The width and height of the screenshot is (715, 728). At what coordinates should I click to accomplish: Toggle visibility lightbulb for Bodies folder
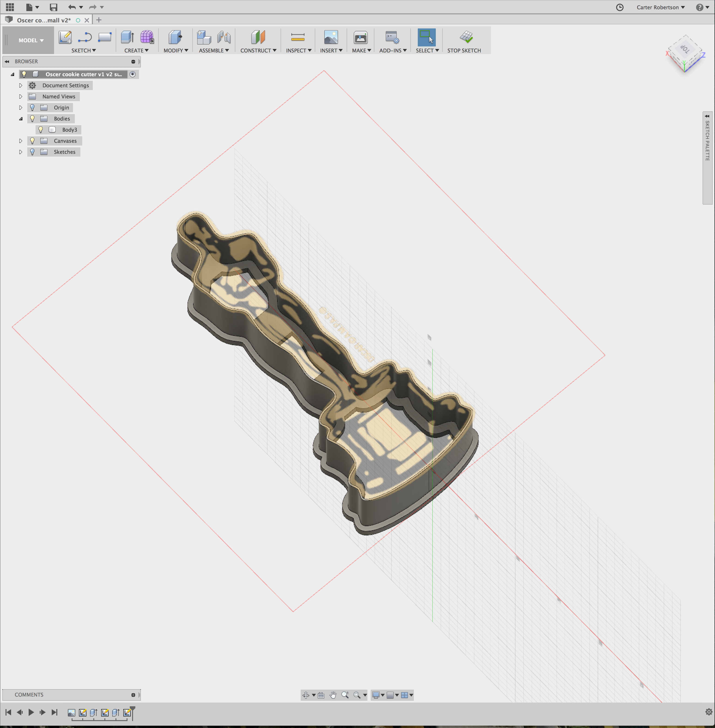[32, 119]
